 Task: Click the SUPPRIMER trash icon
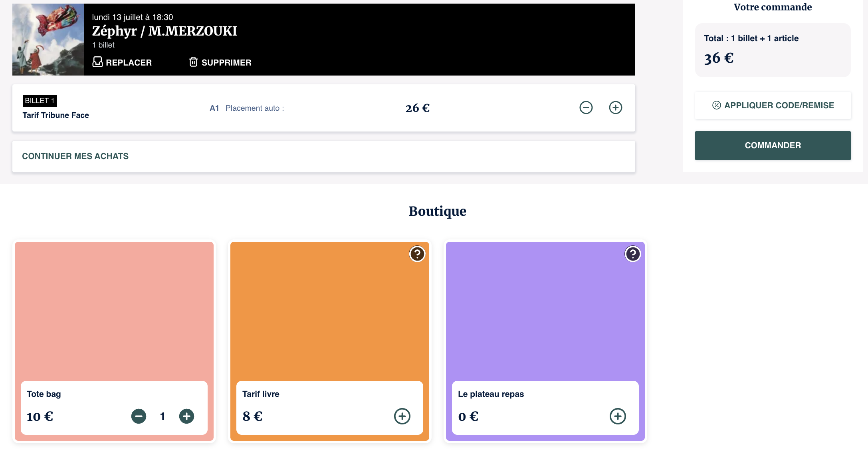(x=193, y=62)
